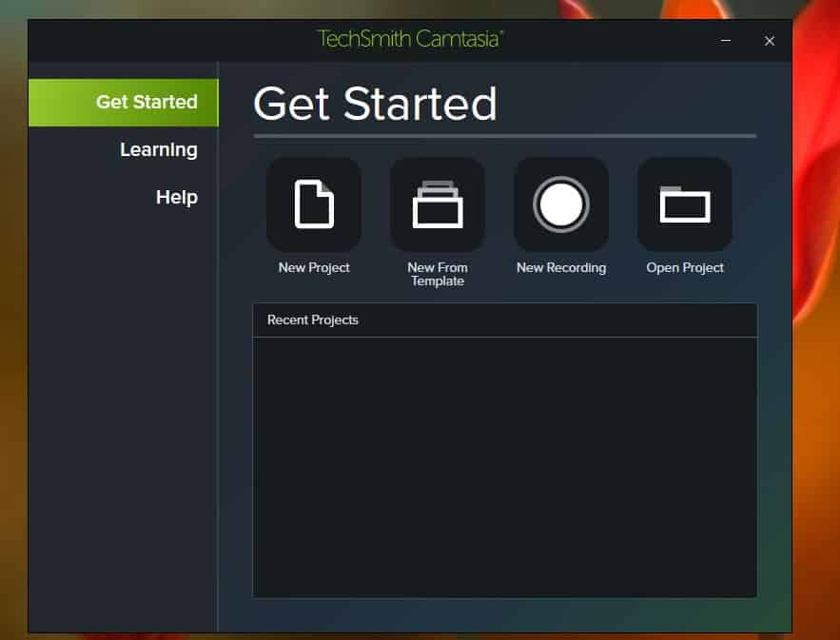Click the divider line under the Get Started heading
This screenshot has width=840, height=640.
tap(504, 136)
